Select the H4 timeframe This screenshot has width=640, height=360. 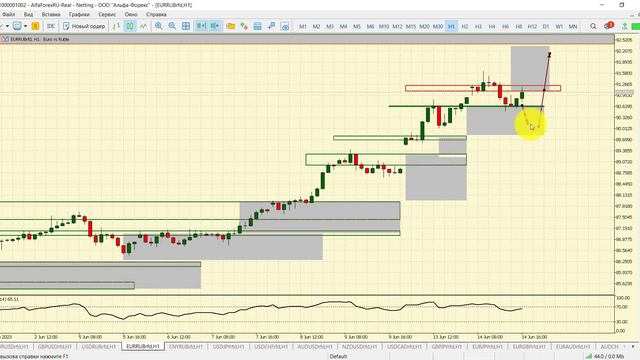(x=491, y=26)
